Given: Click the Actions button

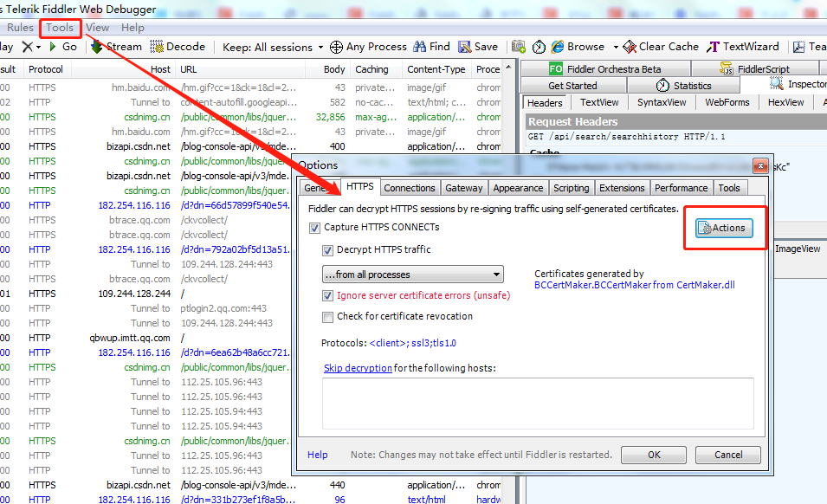Looking at the screenshot, I should tap(724, 229).
